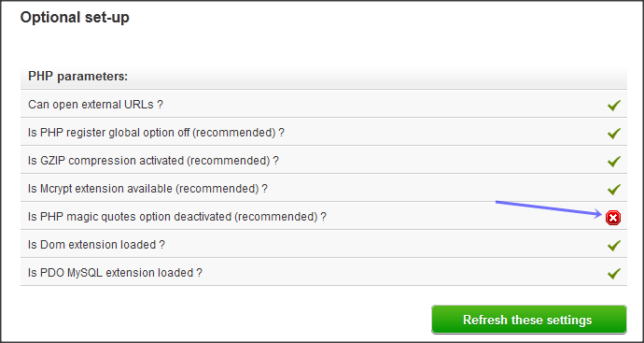
Task: Click the PDO MySQL check mark icon
Action: click(x=613, y=274)
